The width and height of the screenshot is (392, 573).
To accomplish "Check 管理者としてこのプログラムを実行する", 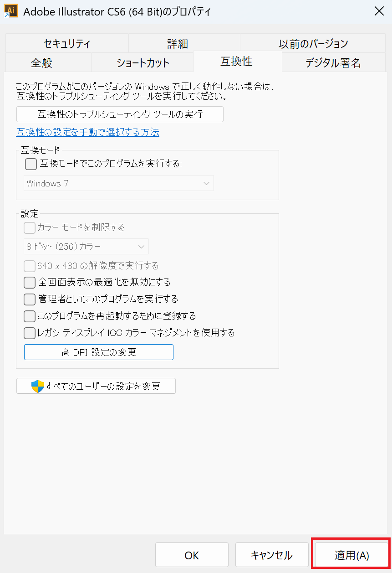I will 29,299.
